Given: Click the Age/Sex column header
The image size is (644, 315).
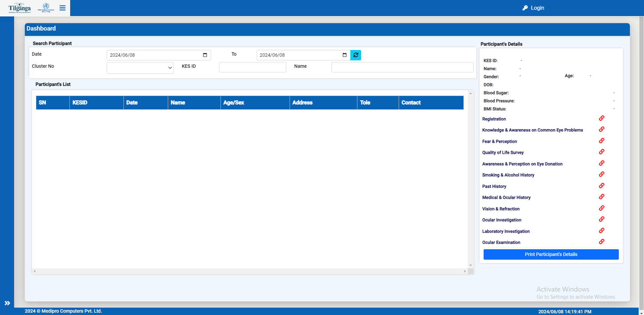Looking at the screenshot, I should 234,103.
